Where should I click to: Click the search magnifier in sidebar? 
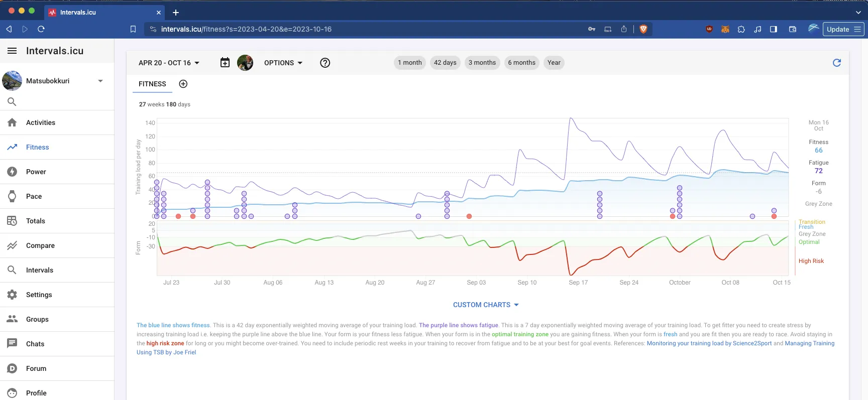tap(12, 102)
